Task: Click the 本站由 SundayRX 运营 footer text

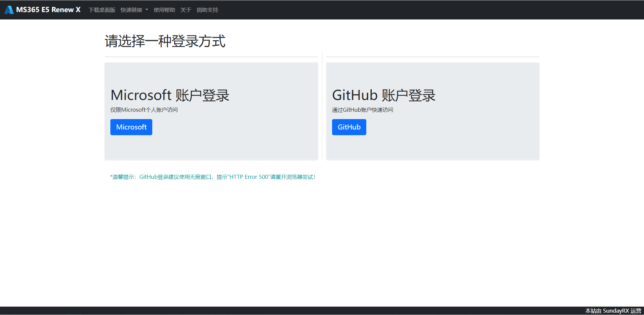Action: coord(613,311)
